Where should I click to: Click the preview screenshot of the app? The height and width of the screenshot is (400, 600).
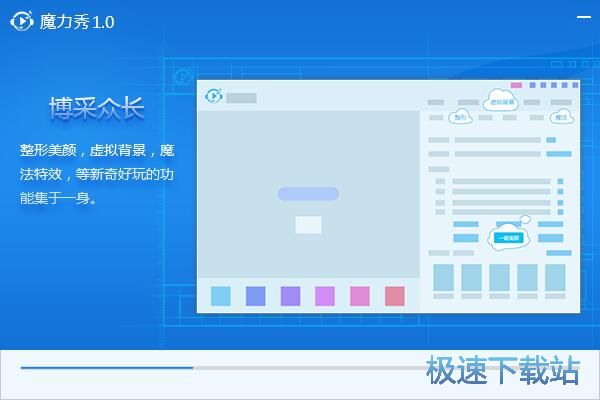pyautogui.click(x=388, y=196)
